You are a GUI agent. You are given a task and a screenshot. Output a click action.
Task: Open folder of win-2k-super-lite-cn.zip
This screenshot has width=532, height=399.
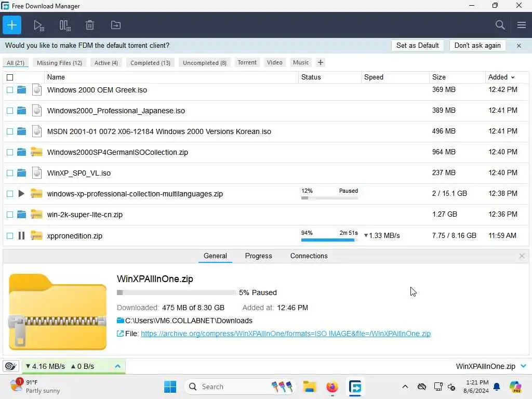pyautogui.click(x=21, y=214)
